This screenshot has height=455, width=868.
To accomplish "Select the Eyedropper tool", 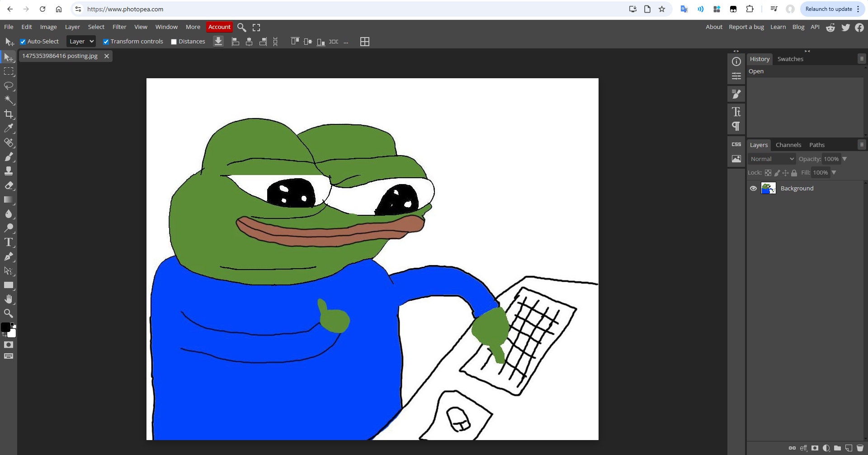I will [x=9, y=128].
